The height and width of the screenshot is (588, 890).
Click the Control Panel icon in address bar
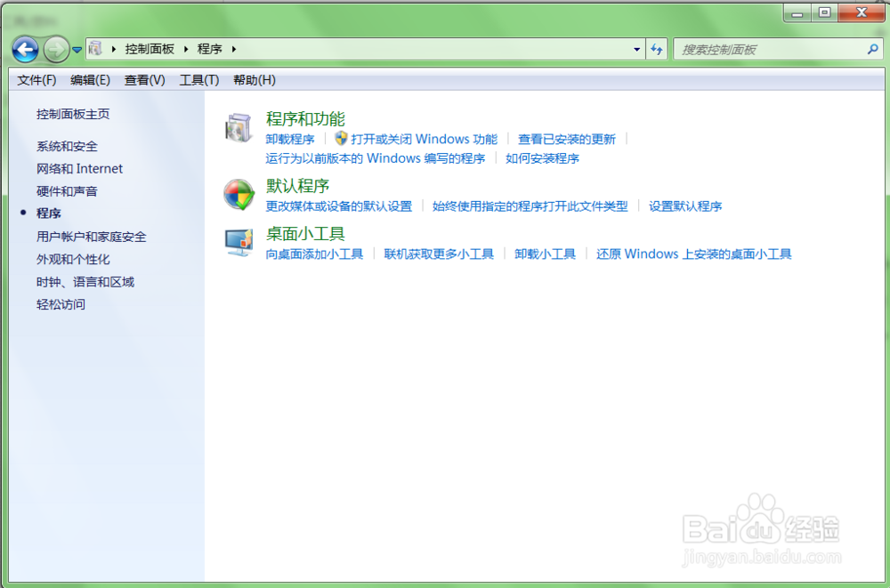point(96,49)
